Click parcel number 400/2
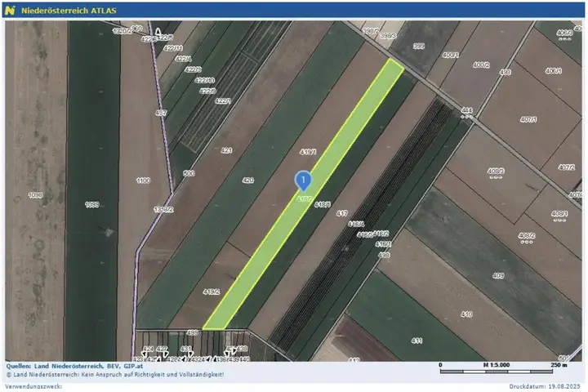The width and height of the screenshot is (588, 392). [481, 65]
